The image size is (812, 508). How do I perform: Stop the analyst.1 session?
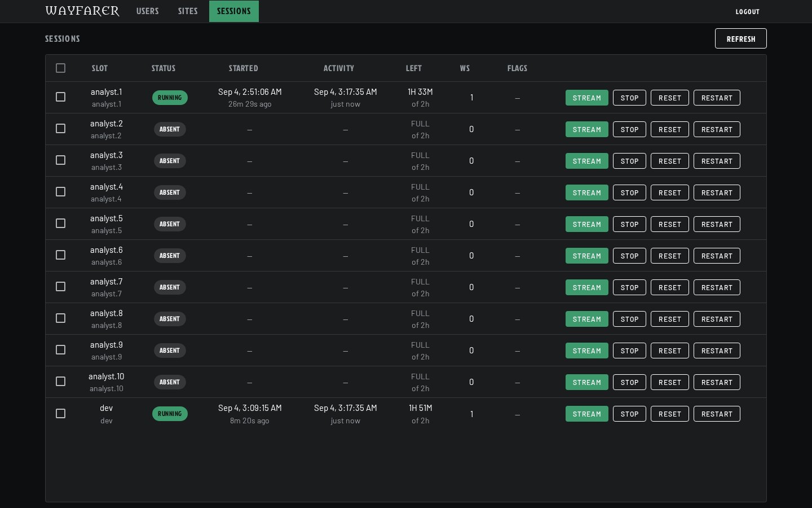[x=629, y=98]
